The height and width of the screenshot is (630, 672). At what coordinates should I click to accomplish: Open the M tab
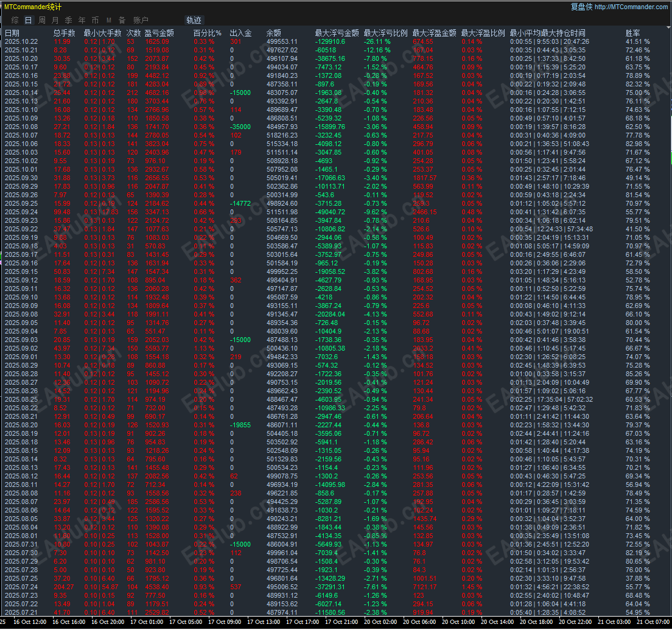click(x=109, y=20)
